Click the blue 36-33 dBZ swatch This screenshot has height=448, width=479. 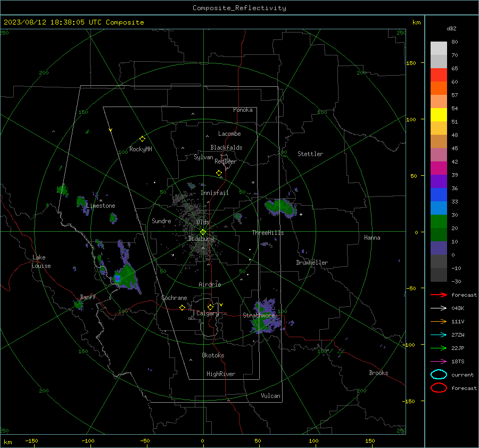(439, 195)
